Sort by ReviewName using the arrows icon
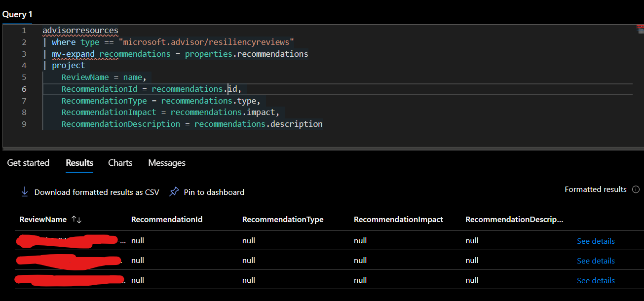The height and width of the screenshot is (301, 644). coord(76,220)
